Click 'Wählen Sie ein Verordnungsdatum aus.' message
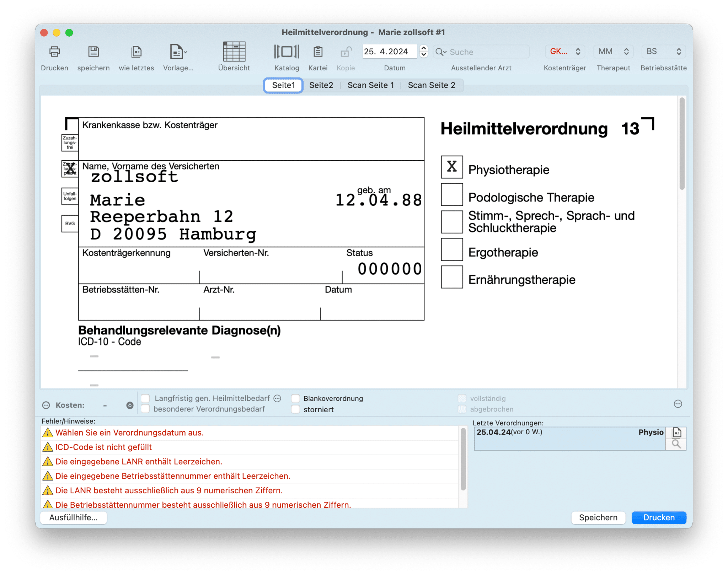728x575 pixels. 129,433
